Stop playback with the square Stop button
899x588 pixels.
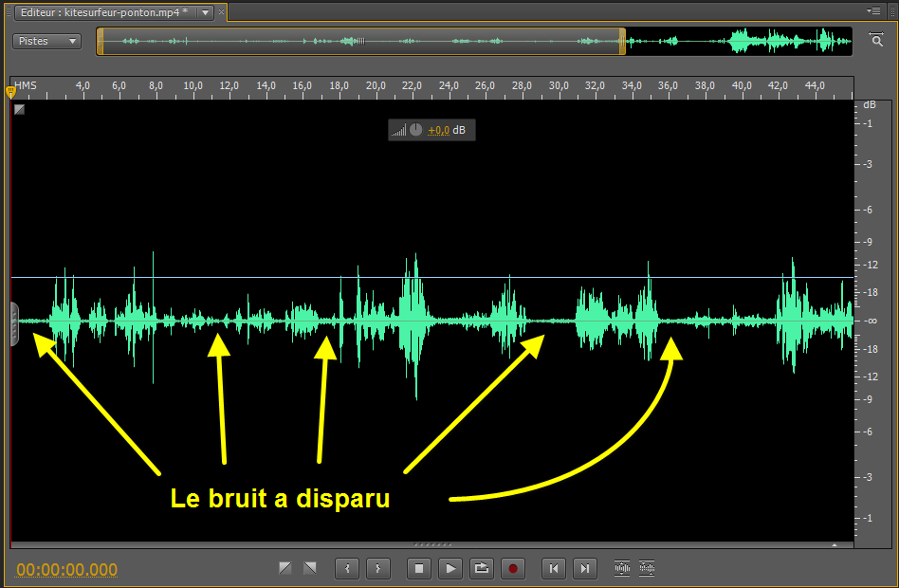[419, 568]
